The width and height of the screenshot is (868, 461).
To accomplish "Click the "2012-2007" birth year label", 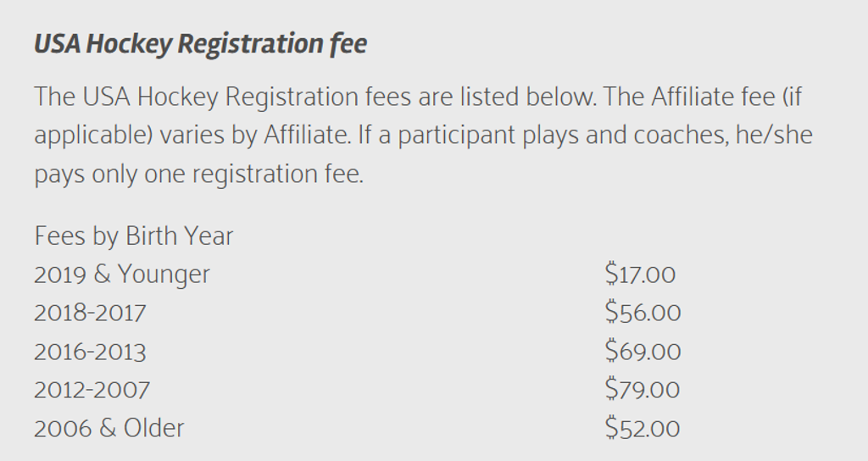I will pos(92,390).
